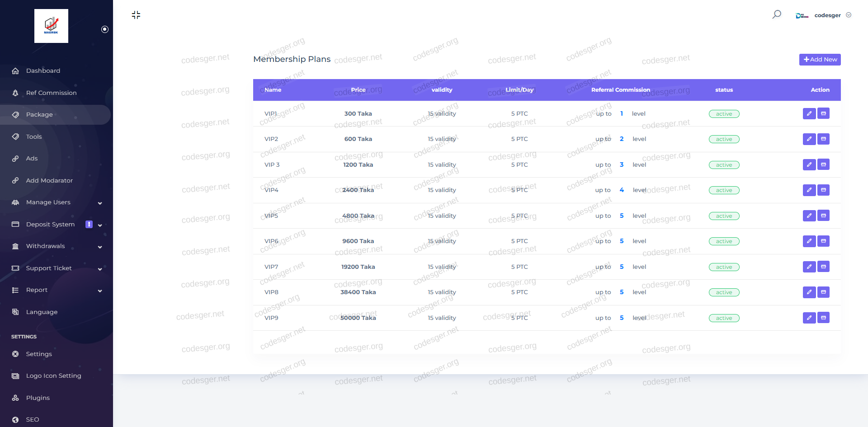This screenshot has width=868, height=427.
Task: Click the Price column header
Action: click(358, 90)
